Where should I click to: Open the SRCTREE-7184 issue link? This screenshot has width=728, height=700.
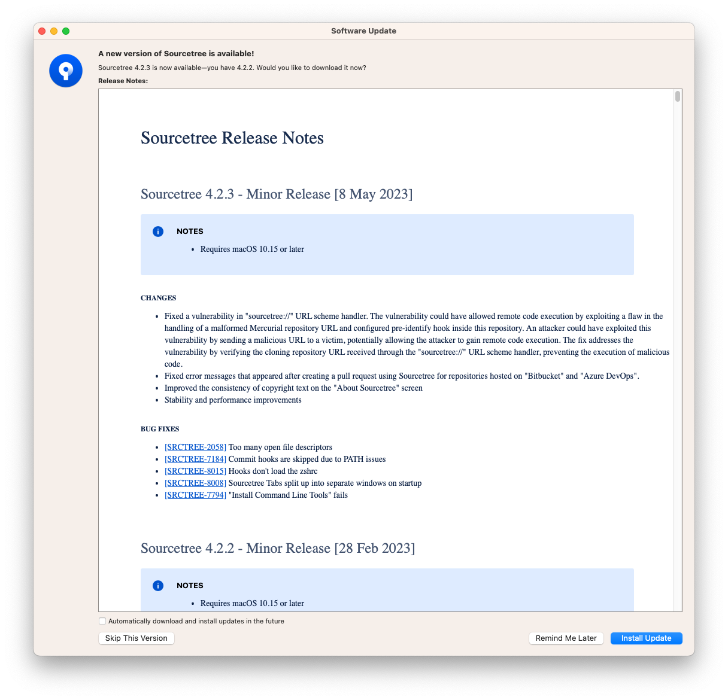coord(195,459)
